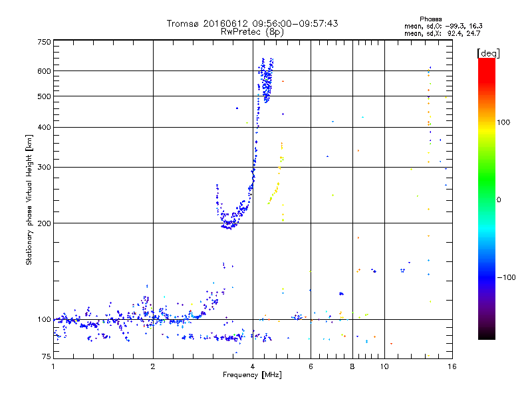Screen dimensions: 532x399
Task: Click the colorbar label '-100'
Action: (506, 277)
